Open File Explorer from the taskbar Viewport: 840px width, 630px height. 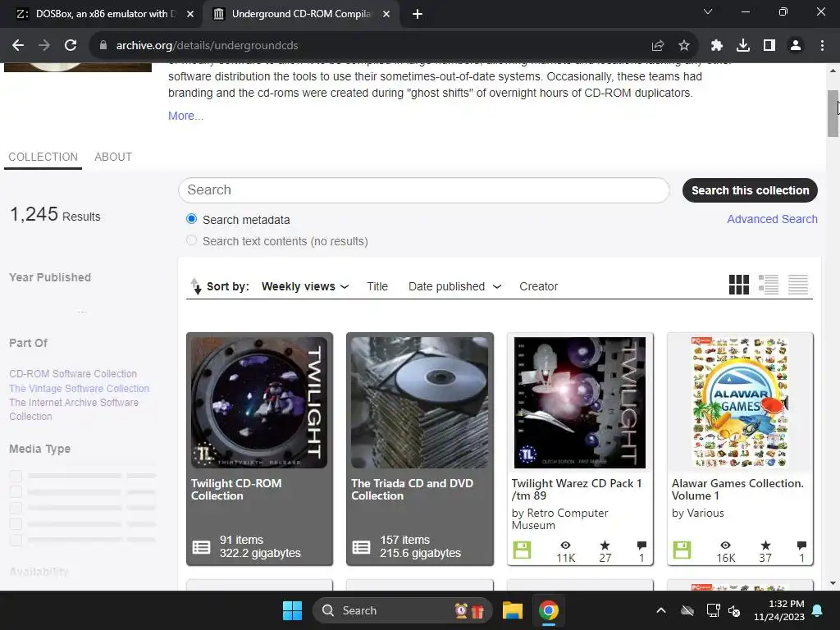point(512,610)
